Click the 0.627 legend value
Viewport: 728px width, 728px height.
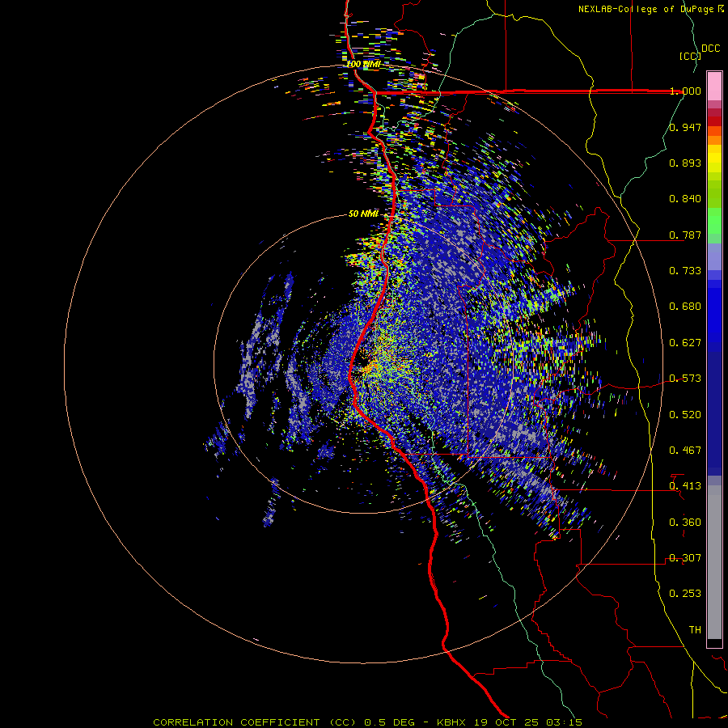pos(685,343)
